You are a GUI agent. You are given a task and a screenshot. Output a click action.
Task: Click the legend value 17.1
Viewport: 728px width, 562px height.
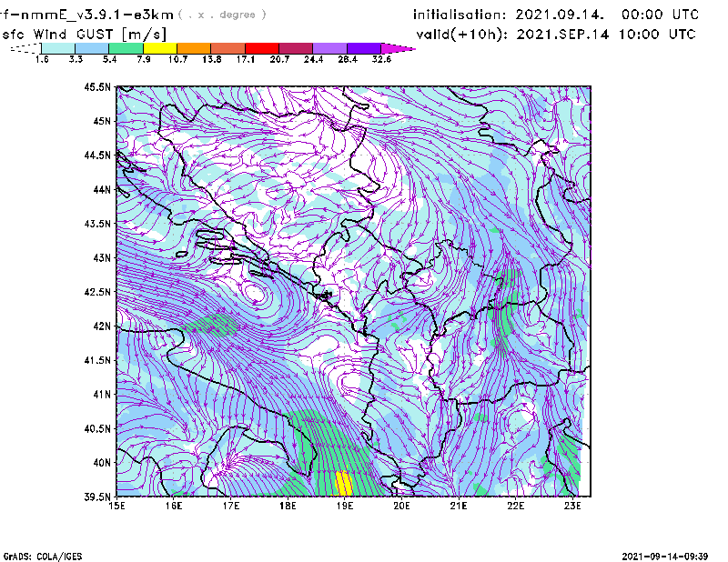pos(246,59)
